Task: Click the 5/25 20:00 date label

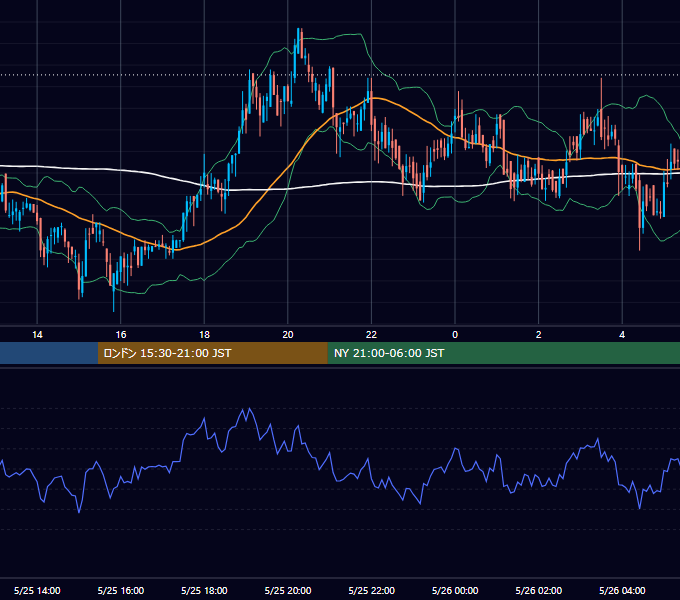Action: click(288, 590)
